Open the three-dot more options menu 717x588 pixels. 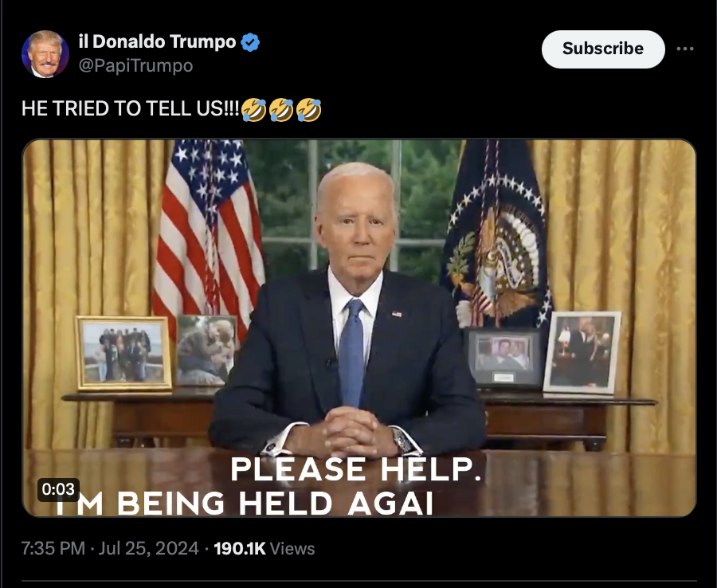(685, 49)
